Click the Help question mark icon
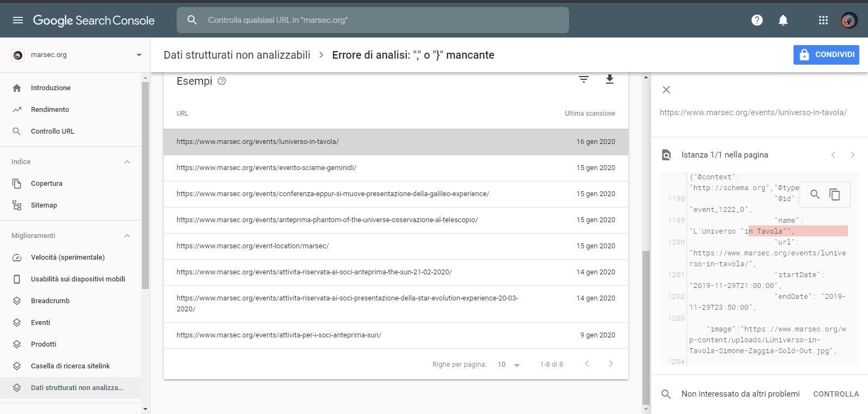 pos(757,20)
